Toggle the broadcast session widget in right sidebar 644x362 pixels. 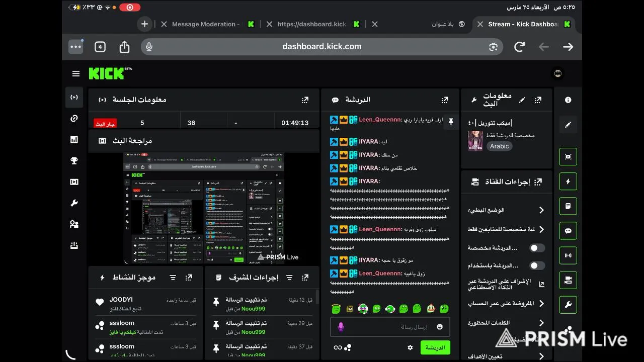tap(568, 255)
